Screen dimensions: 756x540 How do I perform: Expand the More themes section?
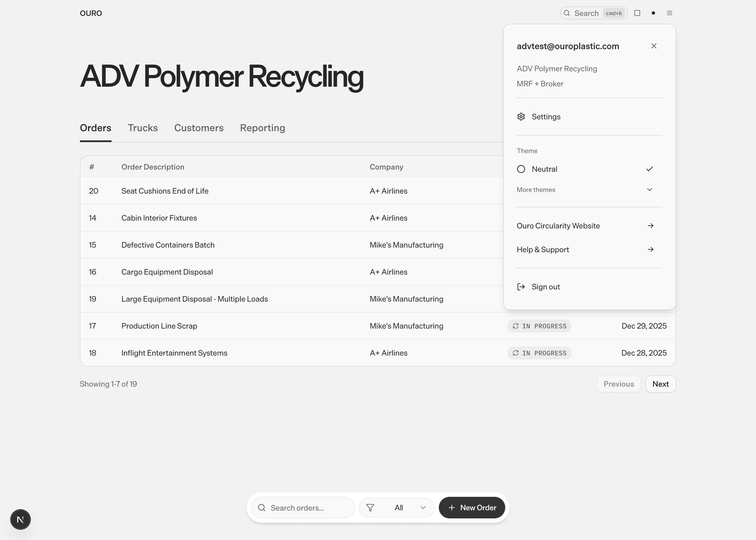click(x=649, y=190)
